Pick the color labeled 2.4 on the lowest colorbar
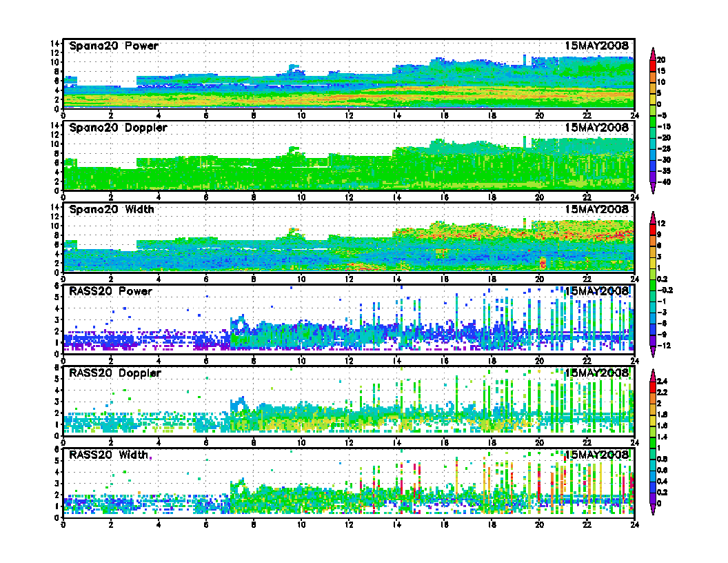728x563 pixels. 652,381
